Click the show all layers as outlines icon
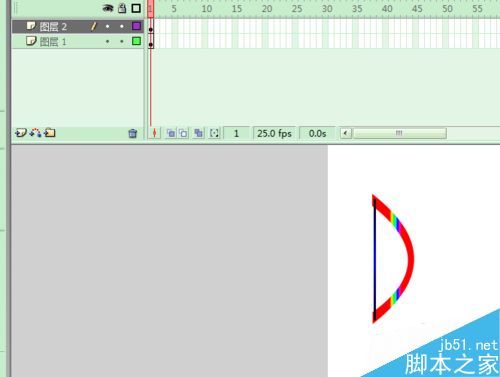This screenshot has height=377, width=500. pos(136,8)
